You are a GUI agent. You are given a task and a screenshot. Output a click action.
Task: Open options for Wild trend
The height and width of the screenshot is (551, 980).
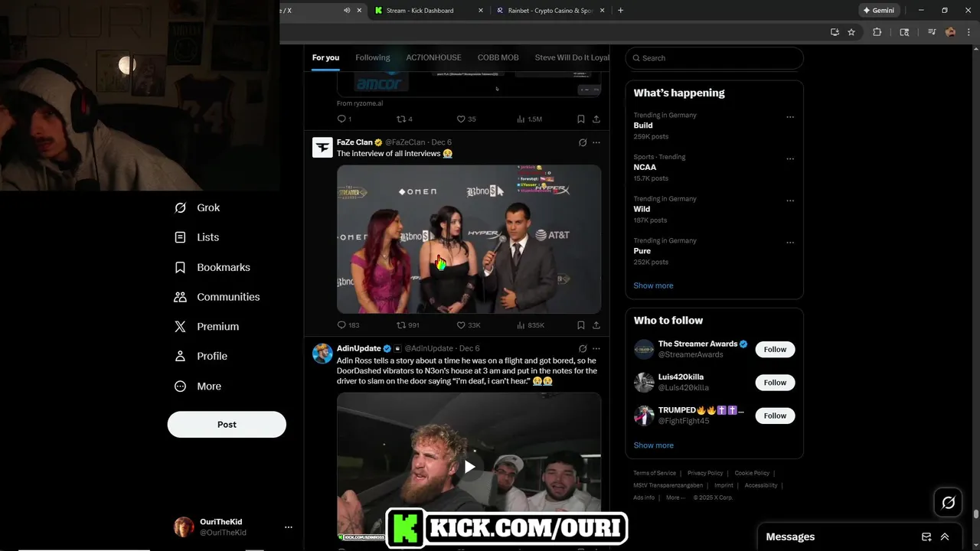coord(790,201)
